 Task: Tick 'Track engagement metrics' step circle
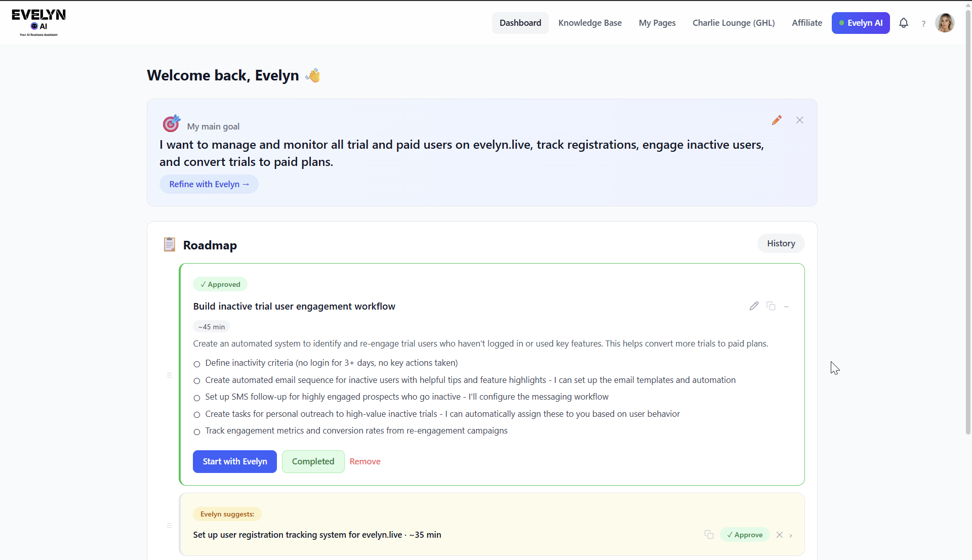point(197,432)
